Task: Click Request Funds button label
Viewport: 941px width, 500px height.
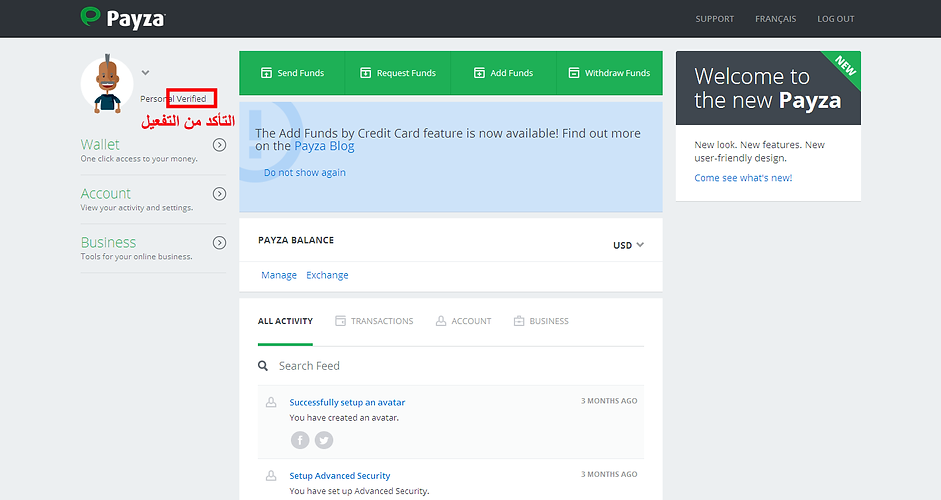Action: pyautogui.click(x=406, y=73)
